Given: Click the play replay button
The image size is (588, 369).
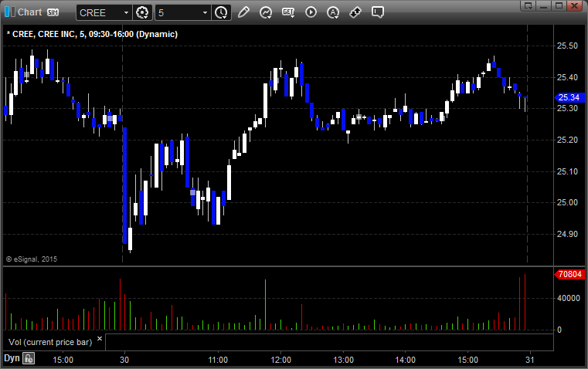Looking at the screenshot, I should click(x=311, y=12).
